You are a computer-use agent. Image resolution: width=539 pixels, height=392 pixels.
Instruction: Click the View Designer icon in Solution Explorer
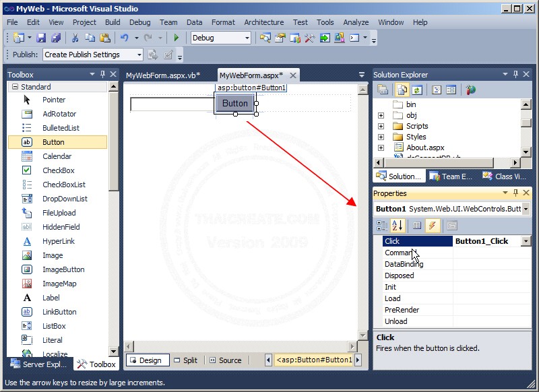(451, 90)
